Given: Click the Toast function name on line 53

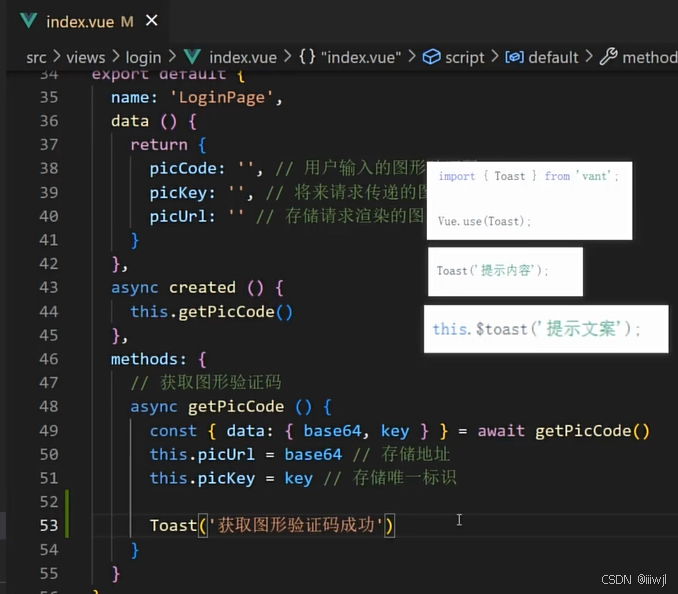Looking at the screenshot, I should click(173, 526).
